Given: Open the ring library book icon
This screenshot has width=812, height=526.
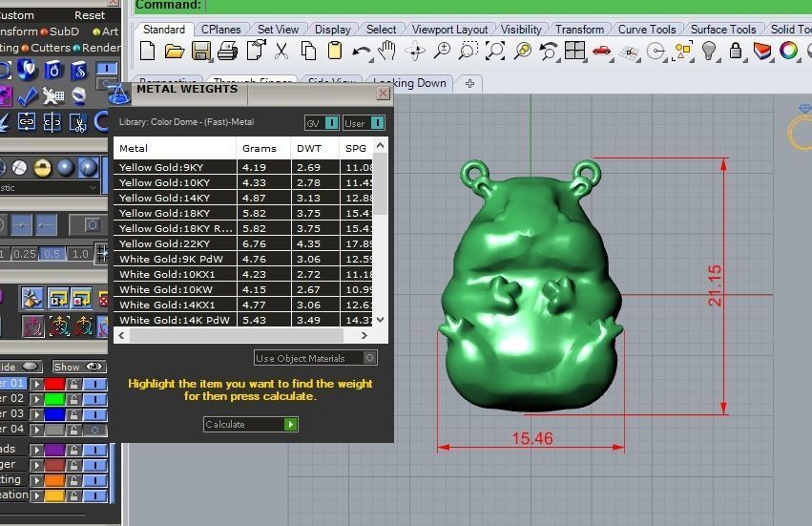Looking at the screenshot, I should coord(53,70).
